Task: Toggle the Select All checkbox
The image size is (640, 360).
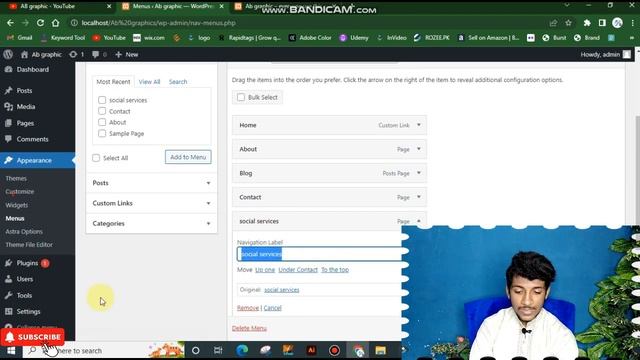Action: [x=96, y=158]
